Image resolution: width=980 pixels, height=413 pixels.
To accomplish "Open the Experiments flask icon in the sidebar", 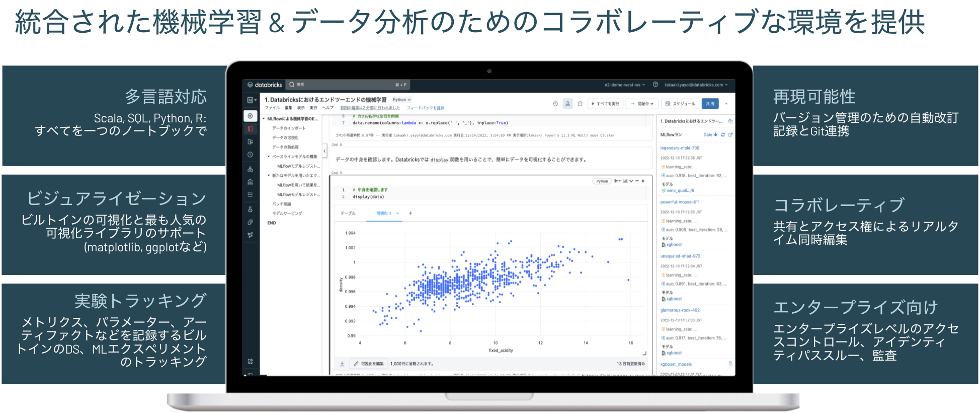I will pos(250,209).
